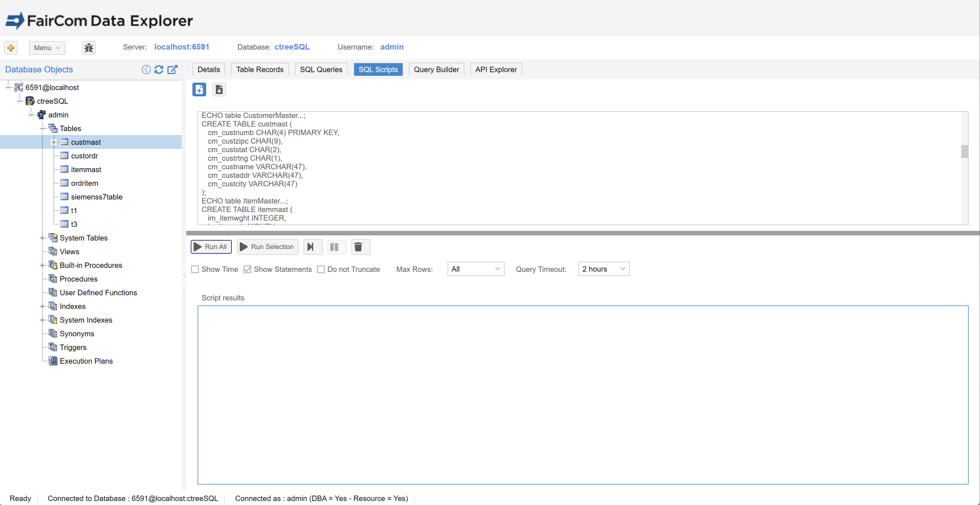Click the admin username link
The width and height of the screenshot is (980, 505).
pyautogui.click(x=392, y=47)
